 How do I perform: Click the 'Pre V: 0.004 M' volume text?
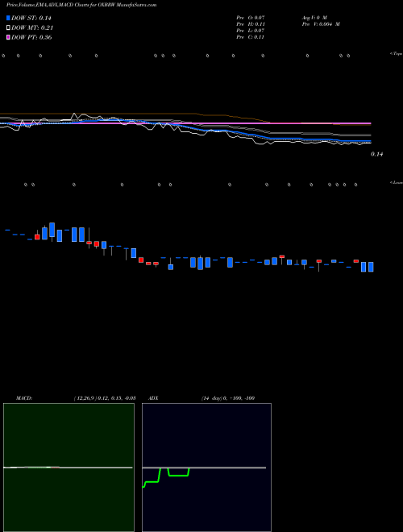tap(321, 24)
